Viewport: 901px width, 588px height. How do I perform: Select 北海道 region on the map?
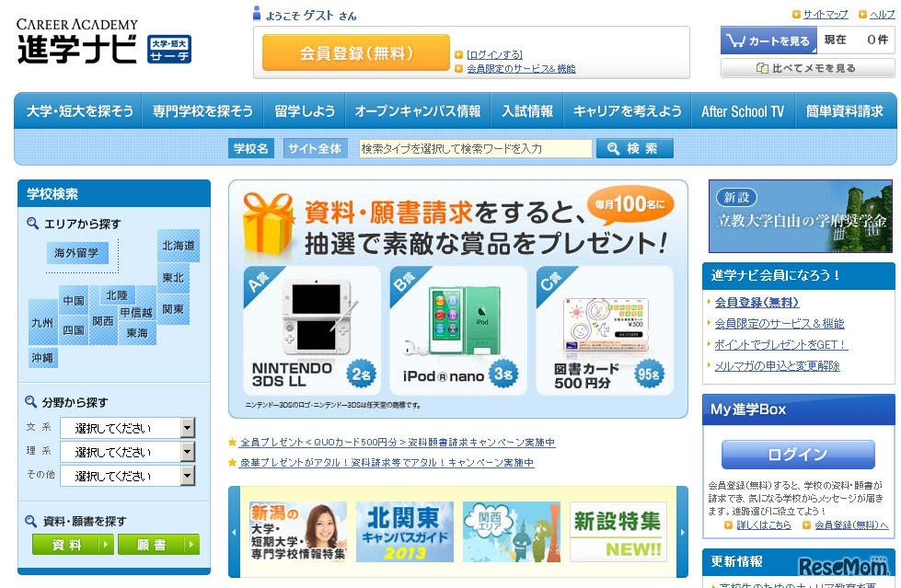click(x=179, y=246)
